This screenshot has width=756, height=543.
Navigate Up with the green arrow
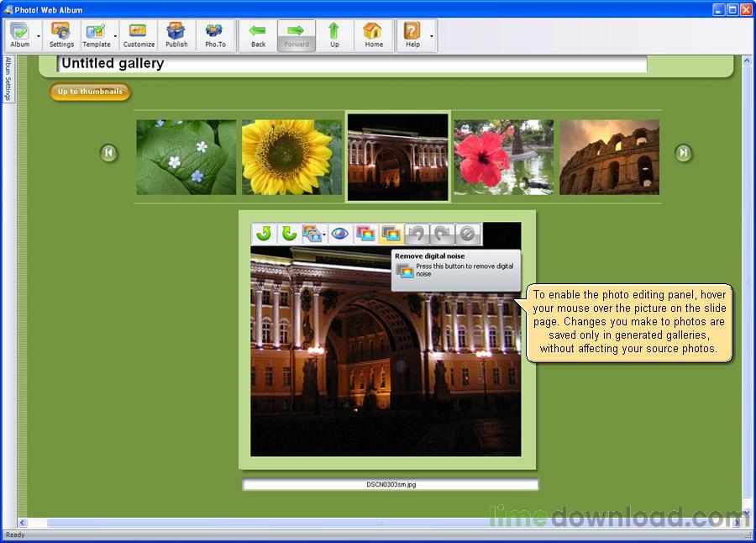pos(334,35)
